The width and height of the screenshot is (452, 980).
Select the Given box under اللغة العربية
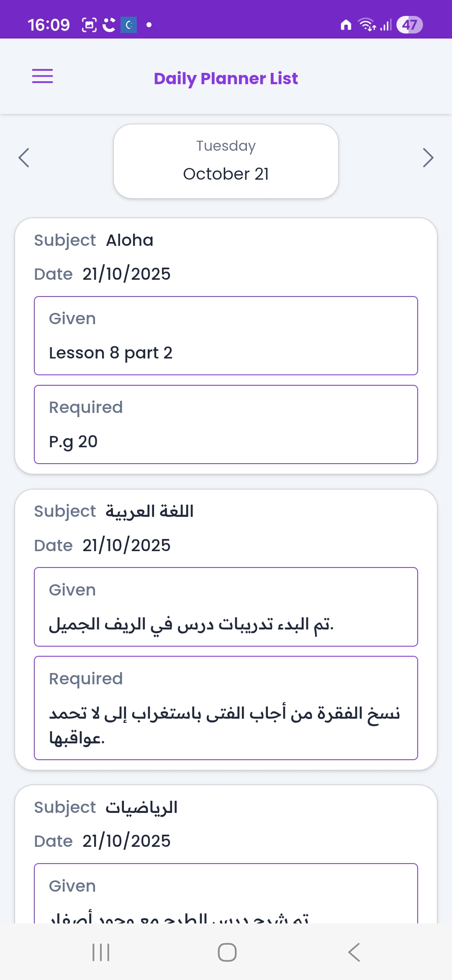tap(226, 607)
